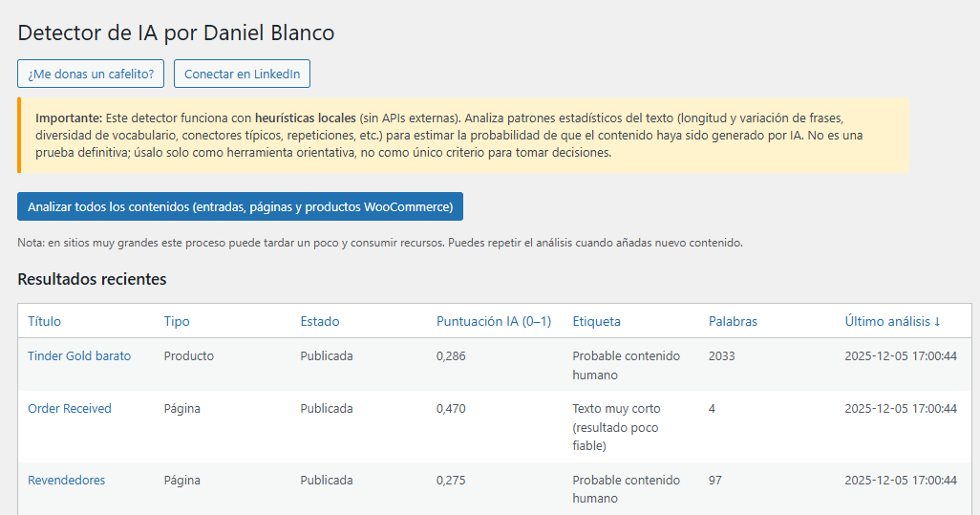This screenshot has width=980, height=515.
Task: Select the score value 0,275
Action: click(451, 480)
